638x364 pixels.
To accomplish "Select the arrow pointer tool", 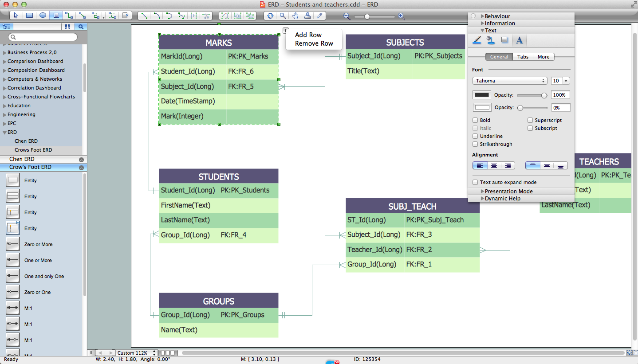I will (x=16, y=16).
